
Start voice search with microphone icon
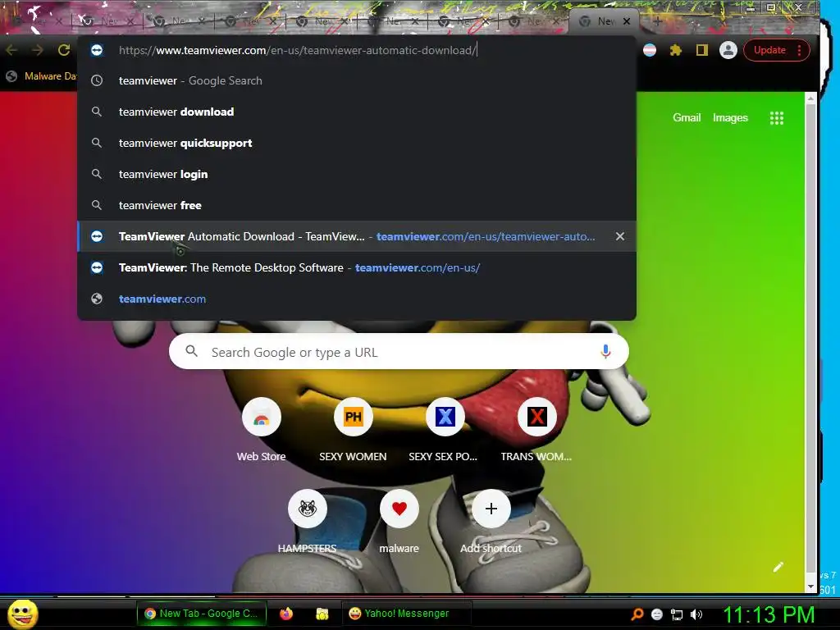click(605, 352)
